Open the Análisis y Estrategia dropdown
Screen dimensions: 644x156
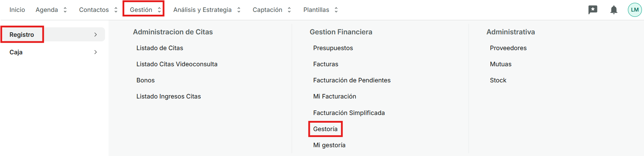coord(207,10)
